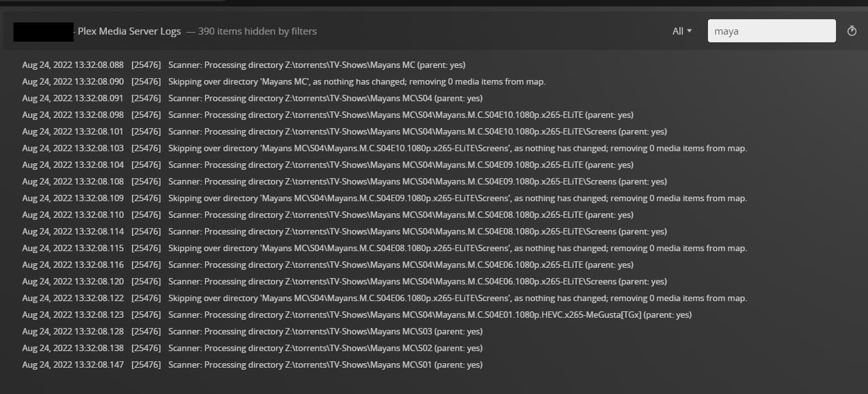Click the skipping S04E09 Screens log line
The image size is (868, 394).
tap(457, 198)
